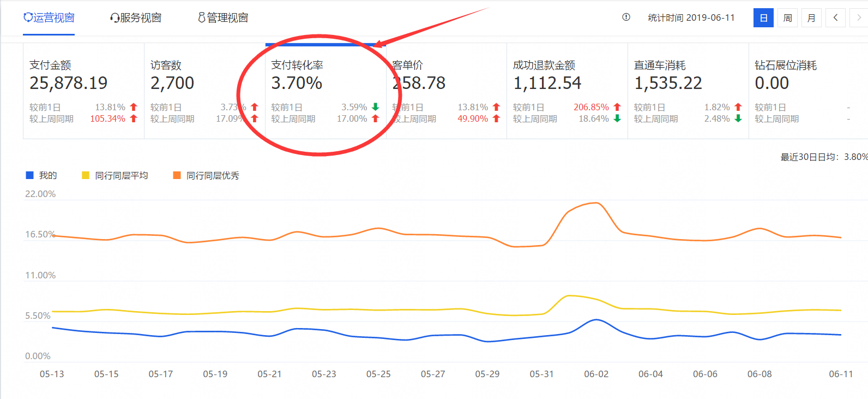Click the red up arrow beside 105.34%

click(134, 118)
